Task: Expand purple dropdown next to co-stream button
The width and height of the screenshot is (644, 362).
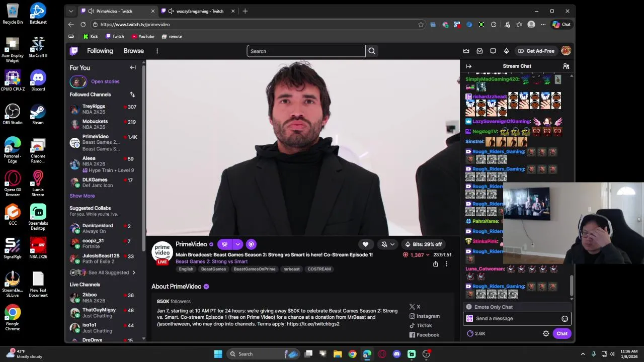Action: pos(237,244)
